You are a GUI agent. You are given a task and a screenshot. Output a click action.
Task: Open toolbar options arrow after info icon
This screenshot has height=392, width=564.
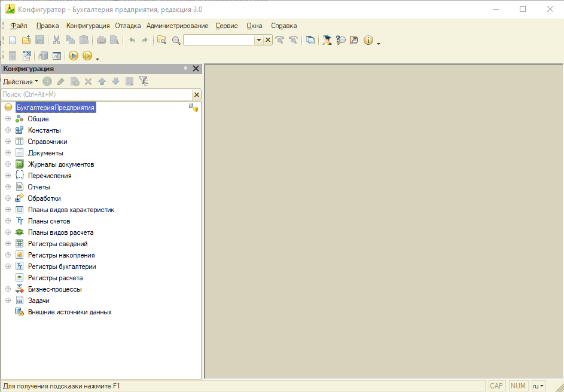pyautogui.click(x=379, y=43)
